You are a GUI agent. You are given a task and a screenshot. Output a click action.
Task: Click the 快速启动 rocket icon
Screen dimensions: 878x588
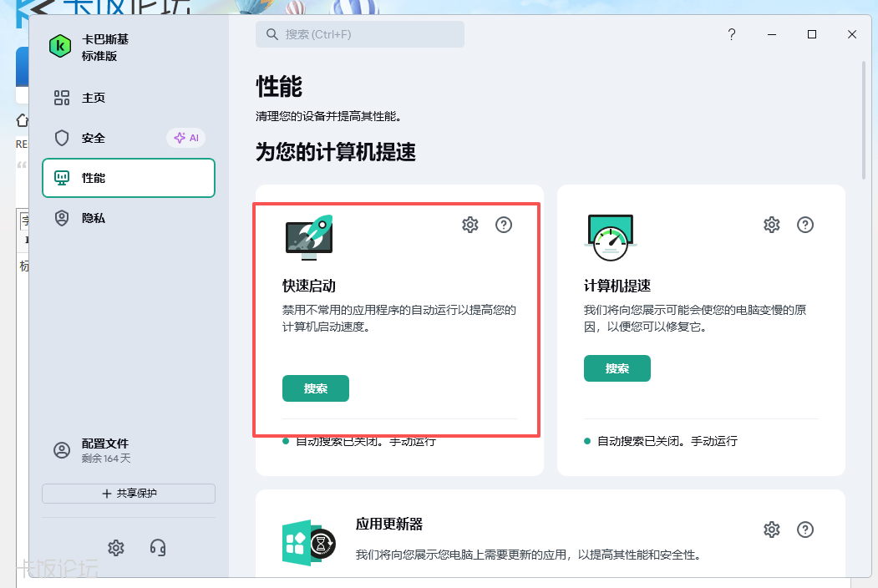309,237
